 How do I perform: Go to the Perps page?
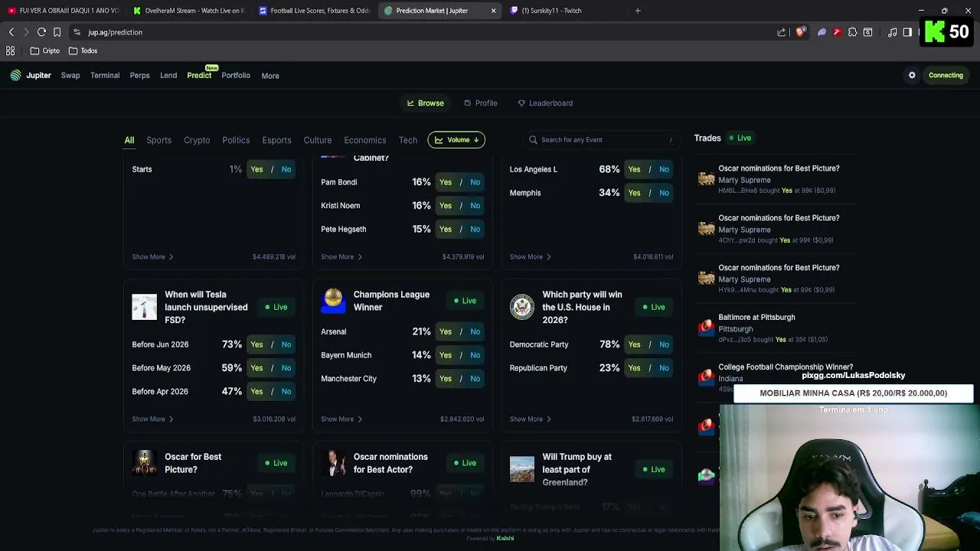[x=139, y=76]
